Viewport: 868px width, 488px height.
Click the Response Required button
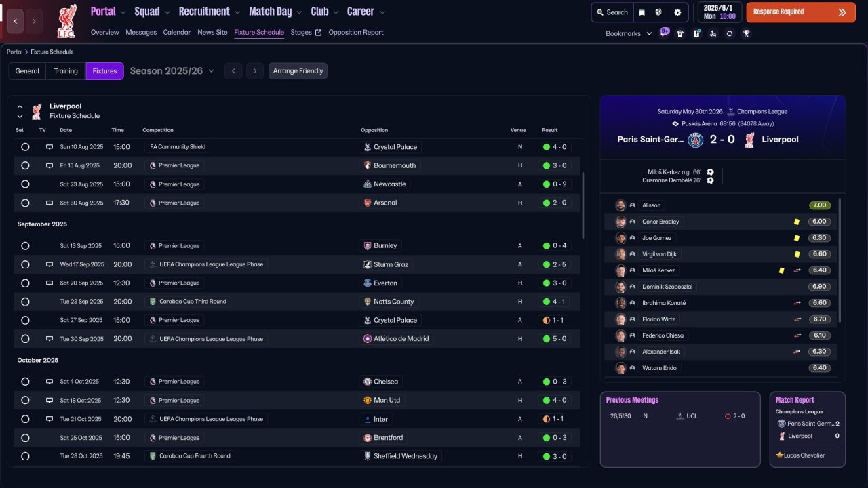801,12
